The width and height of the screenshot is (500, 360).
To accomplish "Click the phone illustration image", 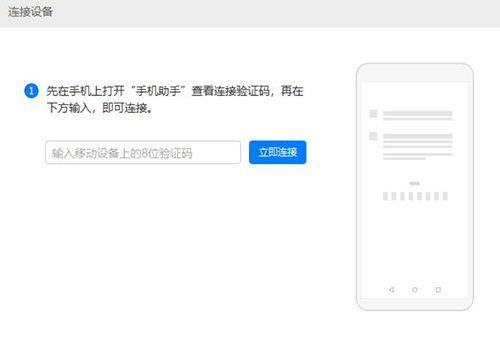I will click(415, 187).
